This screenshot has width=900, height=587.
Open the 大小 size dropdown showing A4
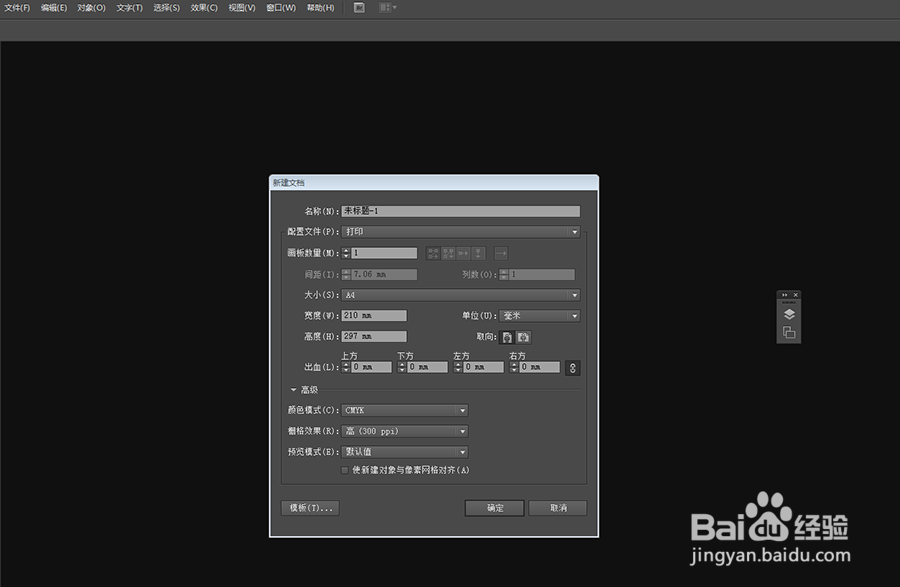pos(461,294)
